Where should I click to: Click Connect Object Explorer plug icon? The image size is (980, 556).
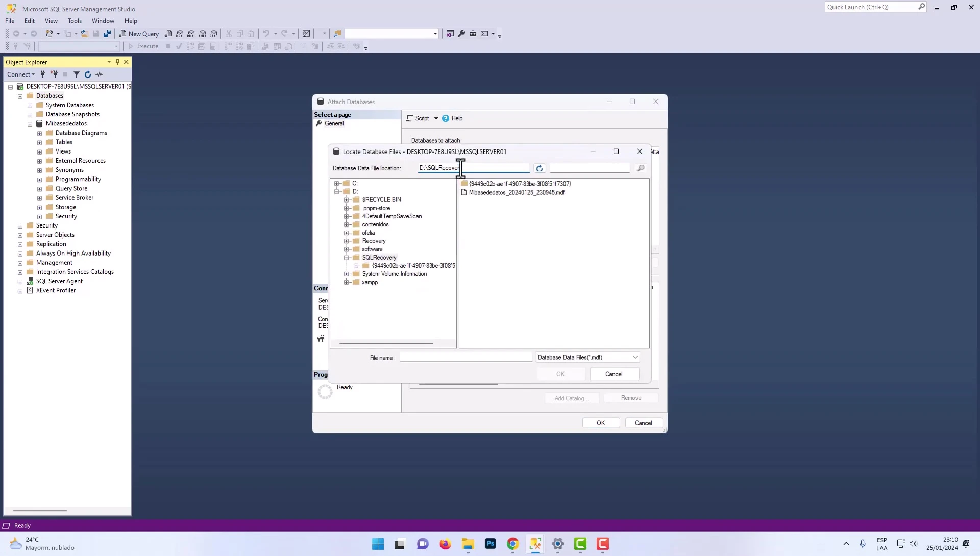(x=43, y=74)
